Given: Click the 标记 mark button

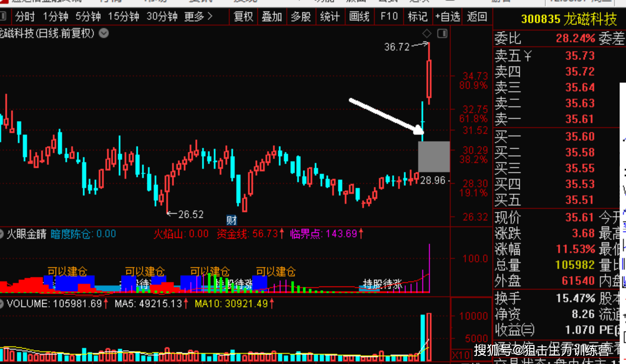Looking at the screenshot, I should [418, 16].
